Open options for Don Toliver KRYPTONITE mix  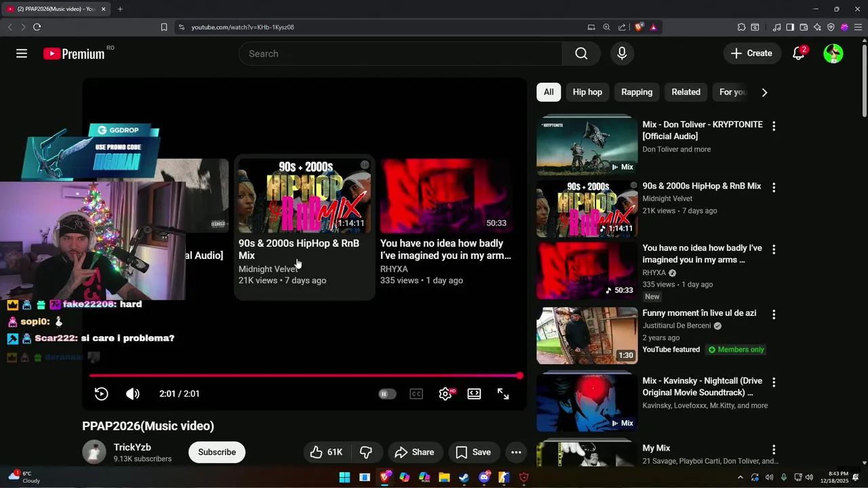point(774,126)
